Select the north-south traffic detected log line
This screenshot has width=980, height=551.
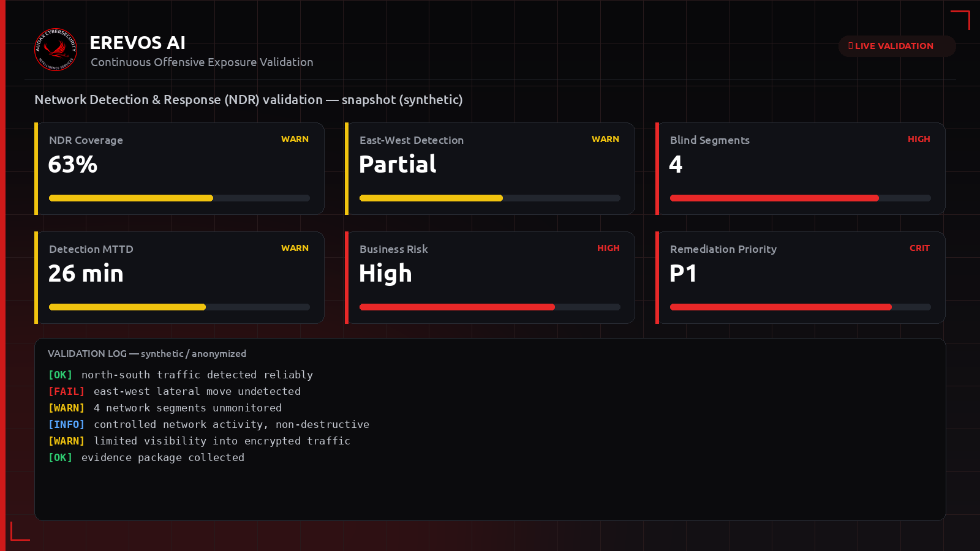pyautogui.click(x=181, y=375)
